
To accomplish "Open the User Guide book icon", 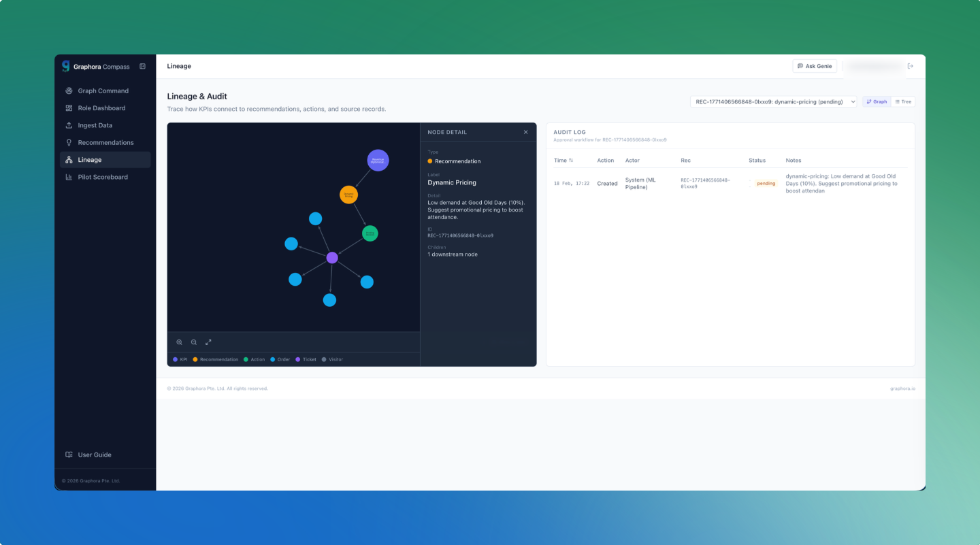I will 69,455.
